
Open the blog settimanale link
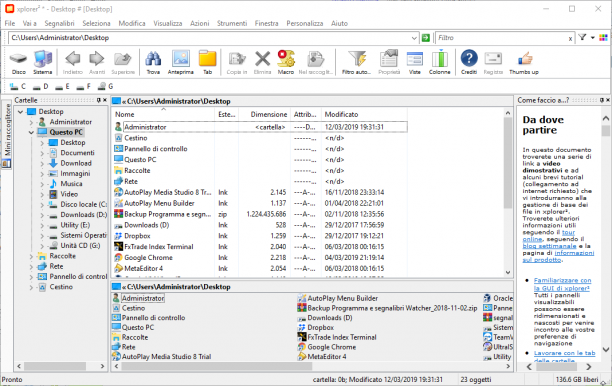tap(549, 246)
